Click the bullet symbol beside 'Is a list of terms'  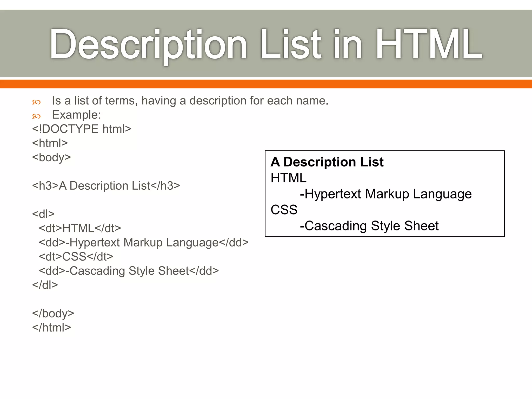[x=36, y=102]
